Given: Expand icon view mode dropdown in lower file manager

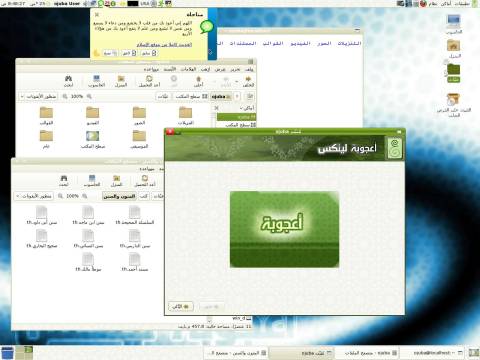Looking at the screenshot, I should pos(34,196).
